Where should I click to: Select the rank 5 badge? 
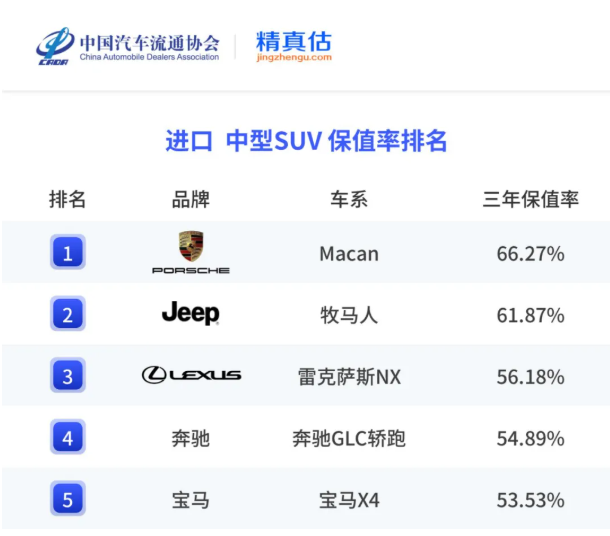[x=68, y=499]
